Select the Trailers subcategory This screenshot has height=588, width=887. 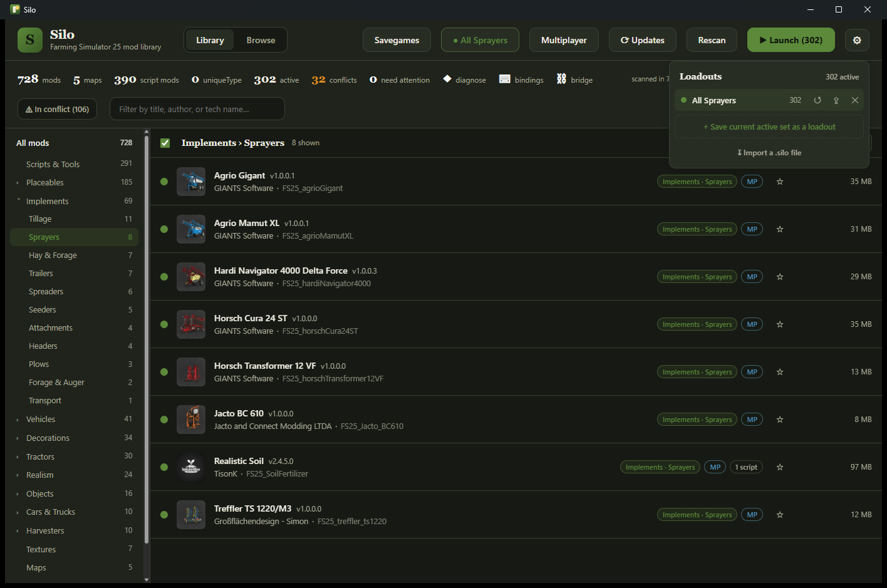74,273
